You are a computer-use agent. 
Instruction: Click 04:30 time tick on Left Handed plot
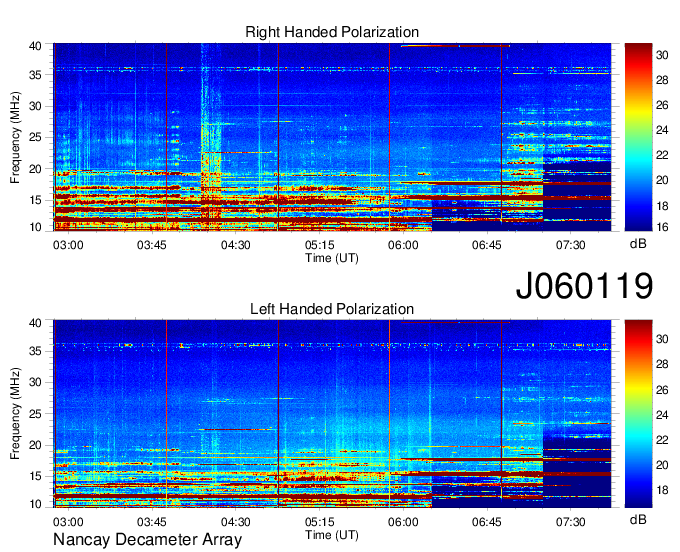tap(235, 522)
